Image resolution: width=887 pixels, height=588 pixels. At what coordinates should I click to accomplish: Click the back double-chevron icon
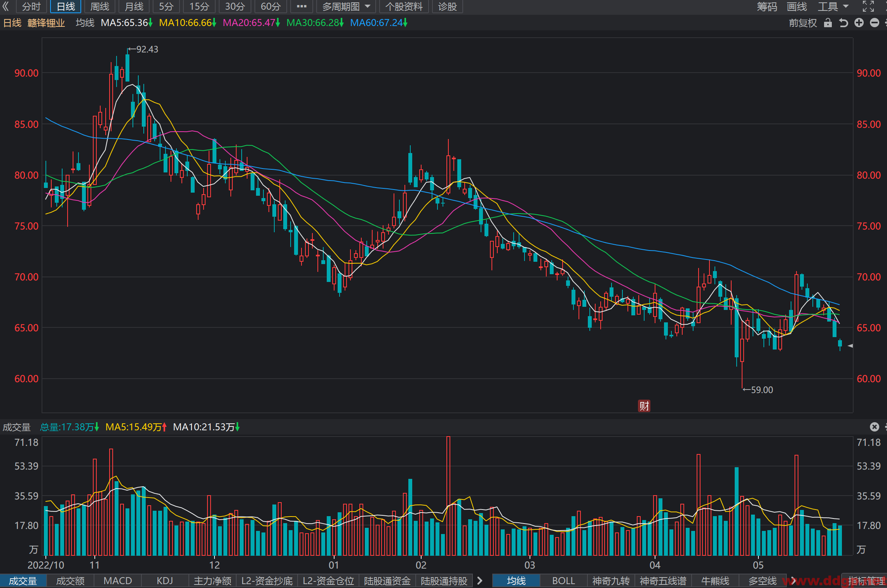(x=5, y=6)
